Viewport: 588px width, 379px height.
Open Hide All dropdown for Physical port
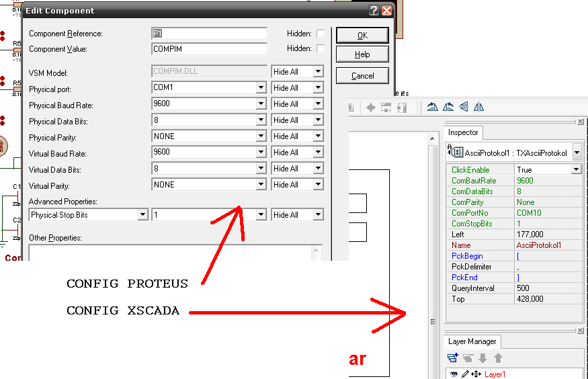pyautogui.click(x=319, y=88)
